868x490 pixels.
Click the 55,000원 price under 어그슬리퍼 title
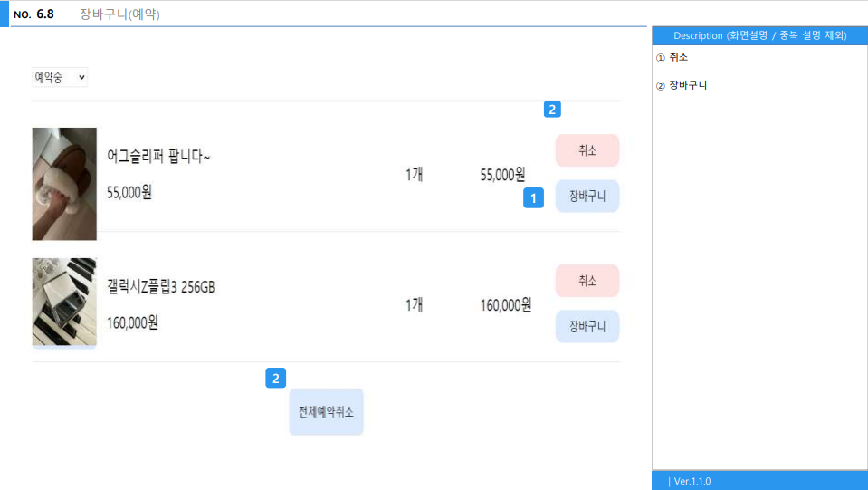click(129, 193)
